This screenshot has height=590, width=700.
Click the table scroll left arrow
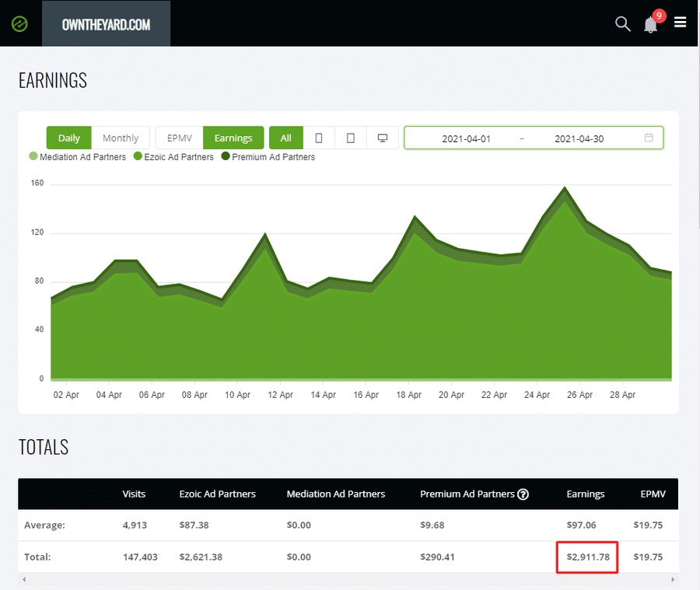pyautogui.click(x=24, y=579)
